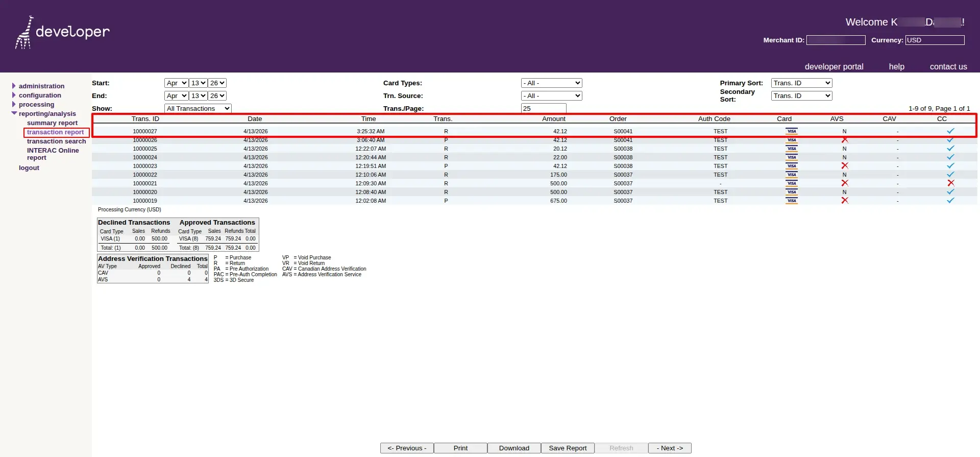
Task: Open the summary report page
Action: pyautogui.click(x=52, y=123)
